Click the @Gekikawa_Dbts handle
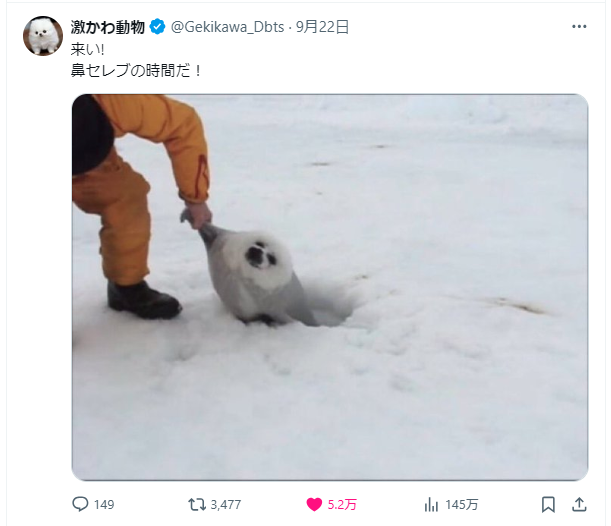Image resolution: width=611 pixels, height=526 pixels. [x=228, y=27]
